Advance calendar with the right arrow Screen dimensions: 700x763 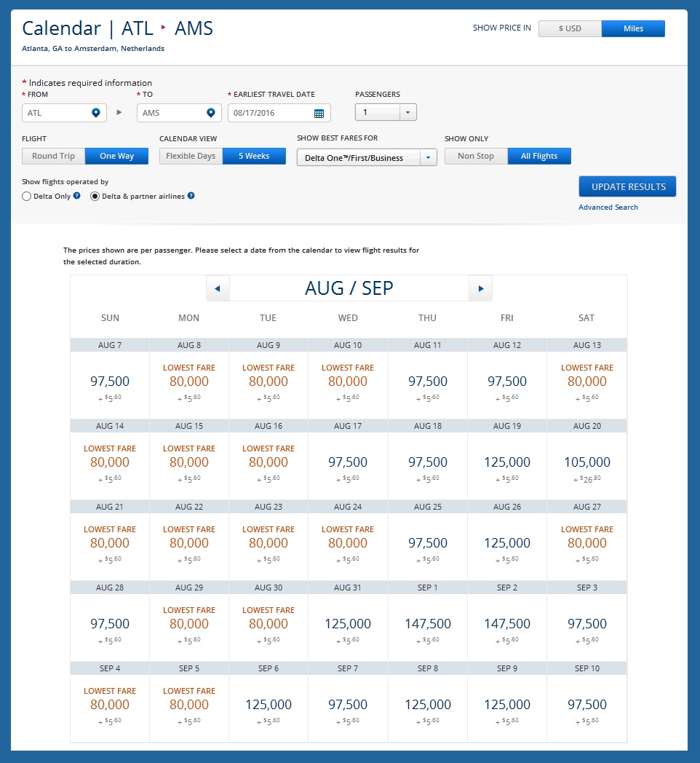point(480,288)
